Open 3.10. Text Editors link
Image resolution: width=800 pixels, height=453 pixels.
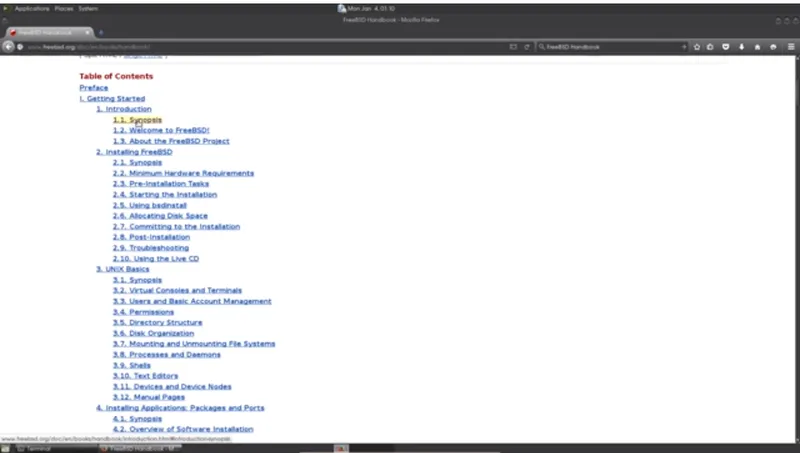point(145,376)
